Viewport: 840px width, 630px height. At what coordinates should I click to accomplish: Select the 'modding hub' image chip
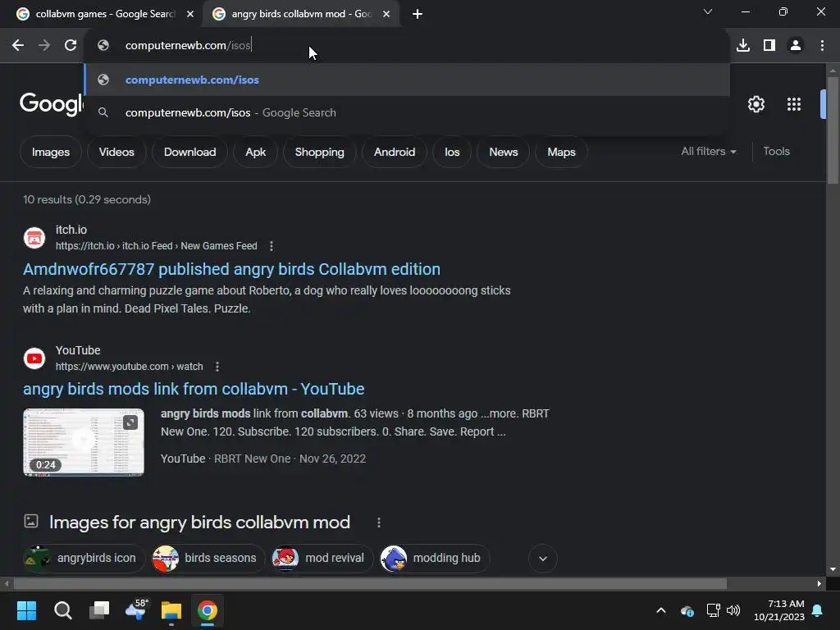435,558
